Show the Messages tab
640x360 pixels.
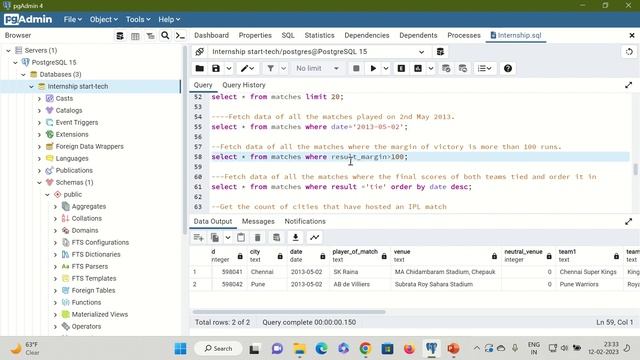(x=258, y=221)
